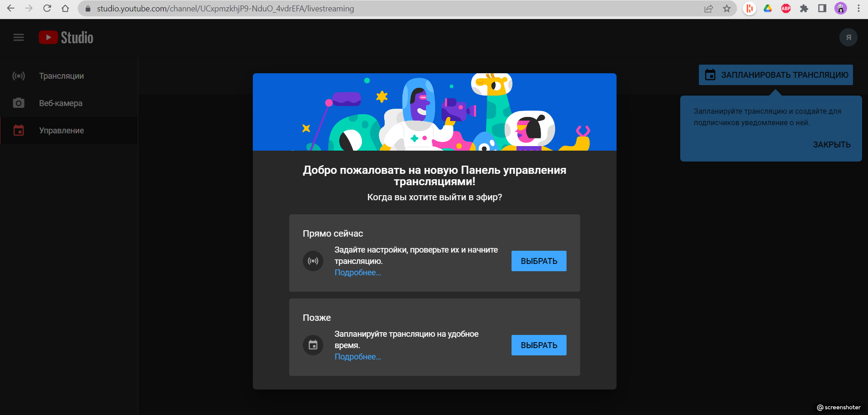Dismiss tooltip with ЗАКРЫТЬ

(831, 145)
